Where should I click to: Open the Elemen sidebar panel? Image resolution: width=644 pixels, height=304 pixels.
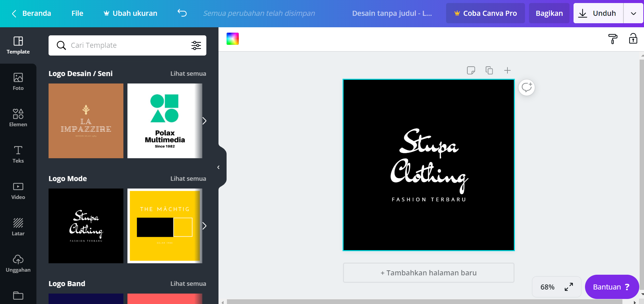18,118
